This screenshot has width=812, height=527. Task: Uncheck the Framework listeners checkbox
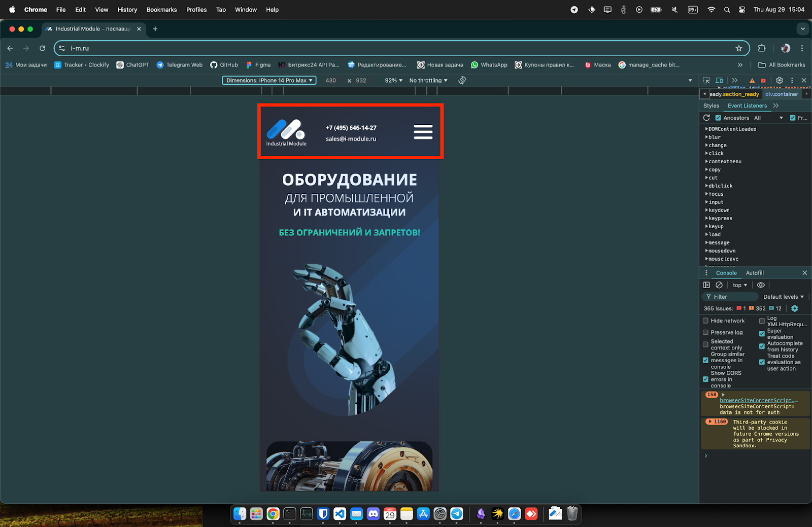point(793,118)
